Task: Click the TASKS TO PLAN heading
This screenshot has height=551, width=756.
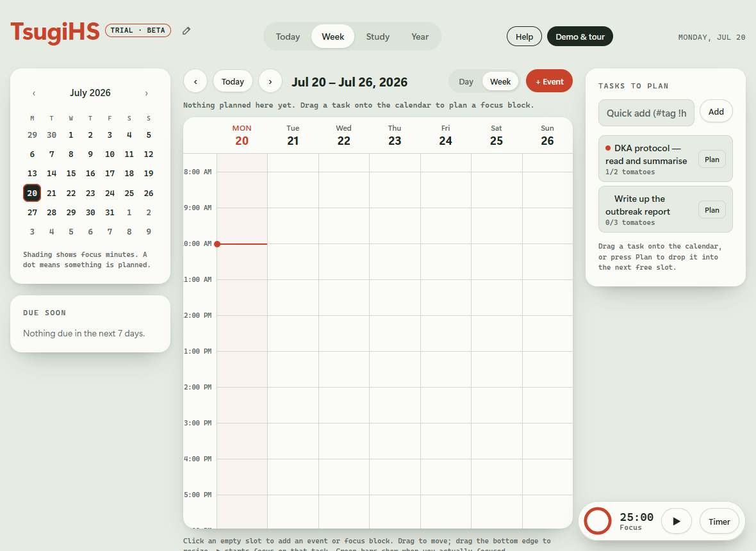Action: click(x=634, y=86)
